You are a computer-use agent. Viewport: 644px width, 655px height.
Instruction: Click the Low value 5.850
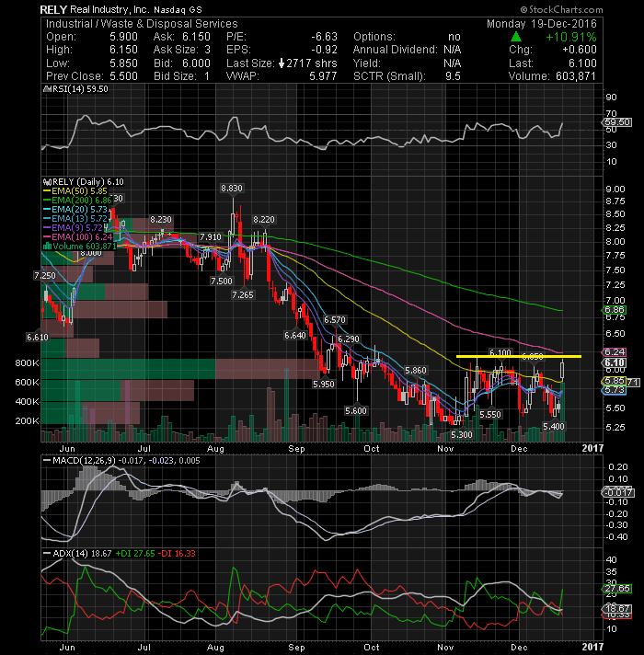pos(123,63)
